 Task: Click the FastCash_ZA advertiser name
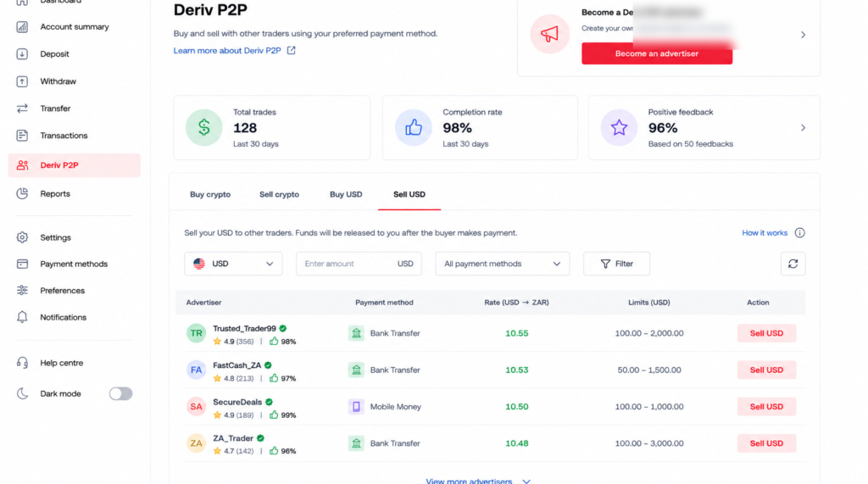tap(237, 365)
